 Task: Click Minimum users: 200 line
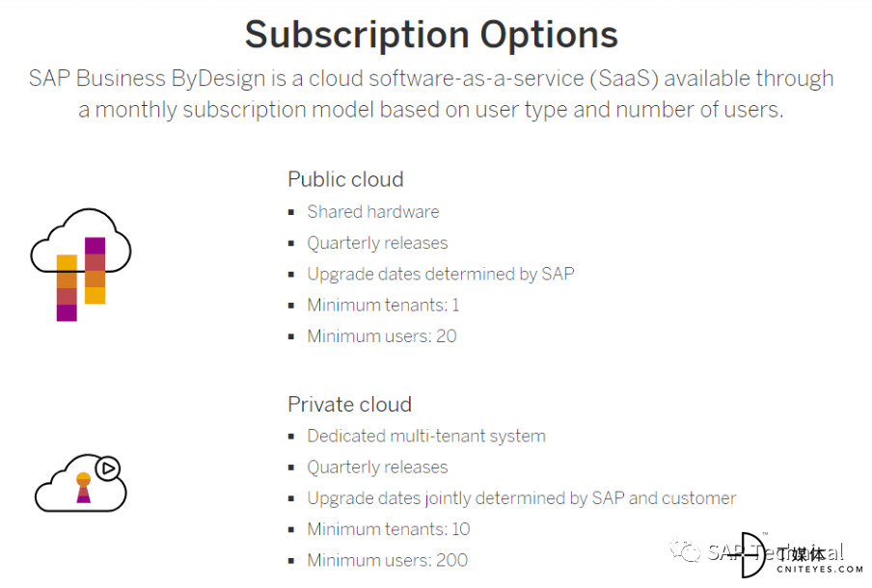pos(388,560)
